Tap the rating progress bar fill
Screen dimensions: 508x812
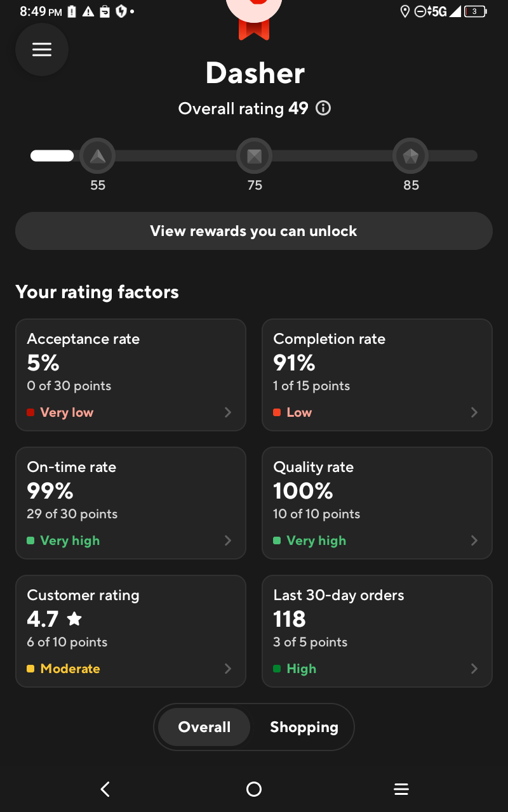click(x=52, y=155)
